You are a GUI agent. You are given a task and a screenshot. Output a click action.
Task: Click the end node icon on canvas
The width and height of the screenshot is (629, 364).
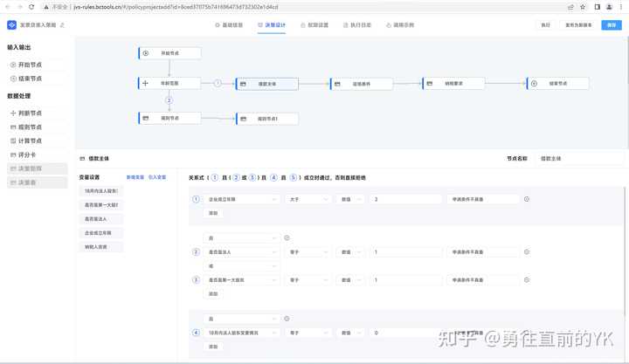tap(534, 84)
